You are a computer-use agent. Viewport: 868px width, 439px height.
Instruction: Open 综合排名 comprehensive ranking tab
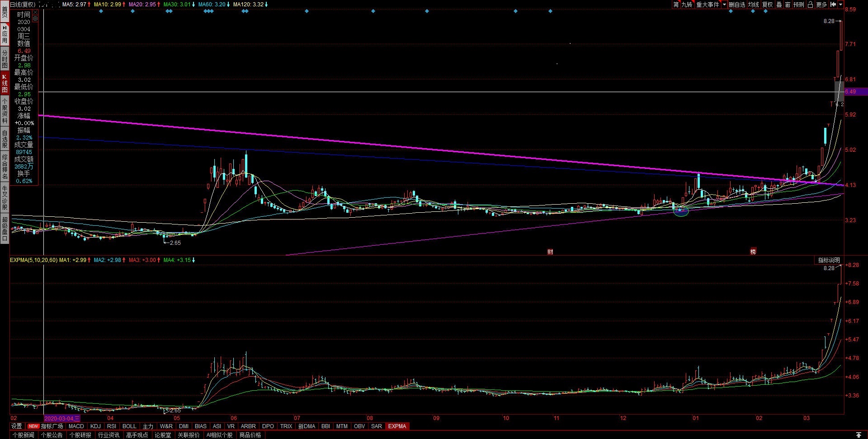5,166
